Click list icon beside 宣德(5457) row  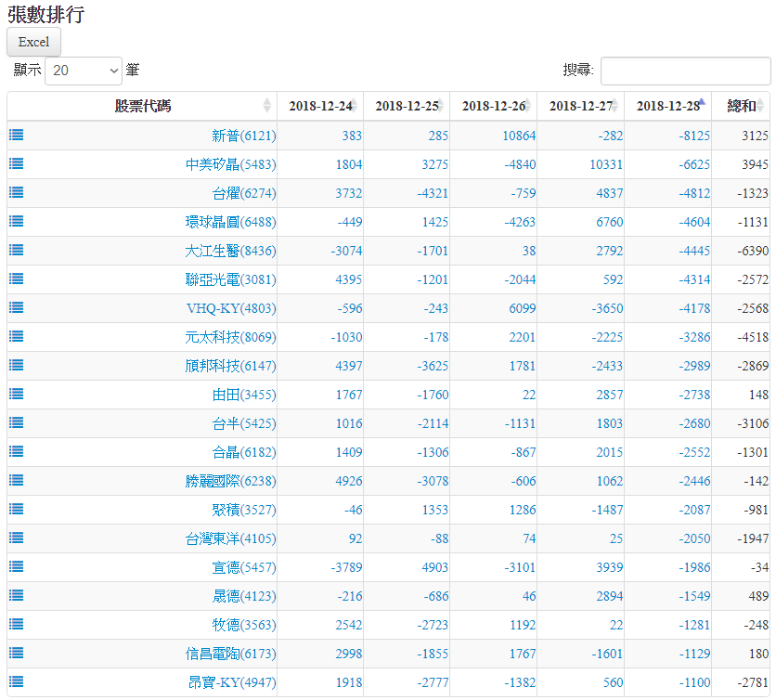pos(17,566)
